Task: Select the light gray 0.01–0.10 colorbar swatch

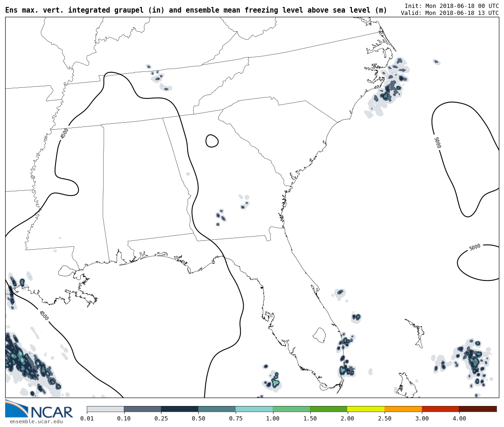Action: [105, 409]
